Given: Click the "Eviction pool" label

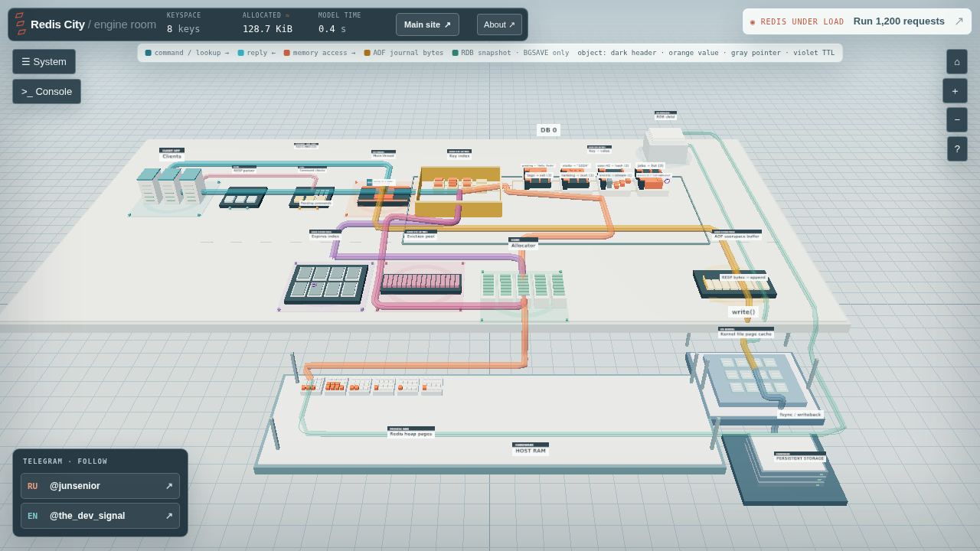Looking at the screenshot, I should tap(420, 236).
